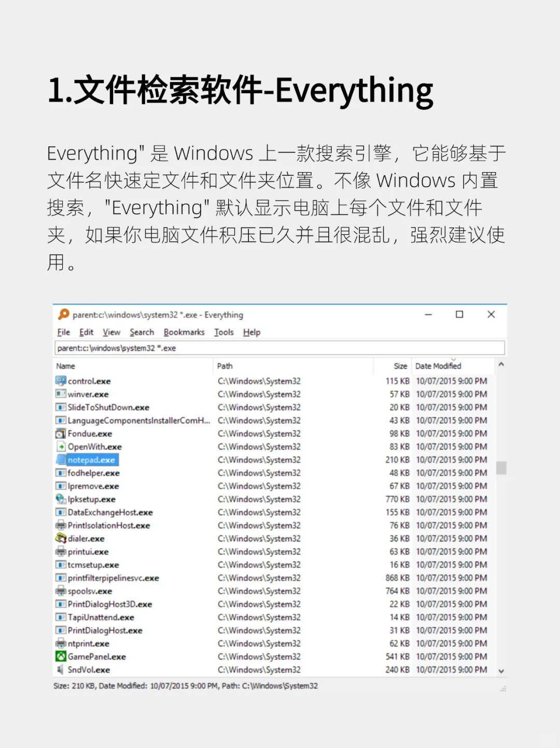Open the Tools menu
The image size is (560, 748).
(224, 332)
